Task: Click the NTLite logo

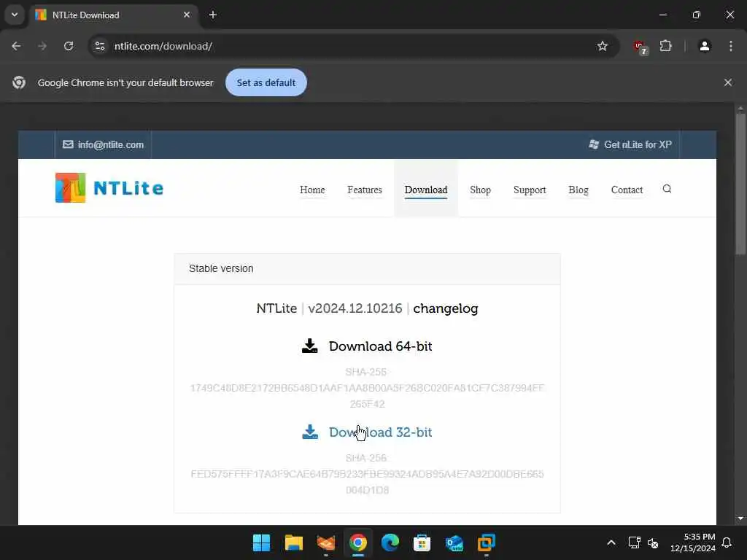Action: pos(109,187)
